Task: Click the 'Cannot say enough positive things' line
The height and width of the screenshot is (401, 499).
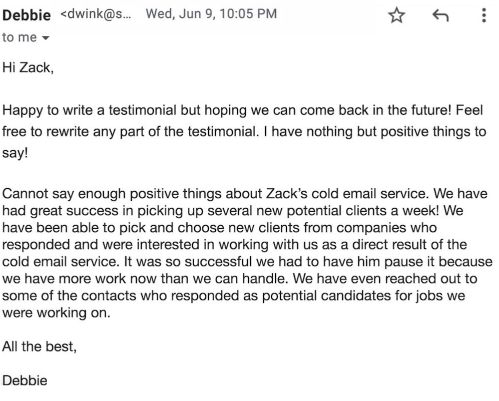Action: (245, 194)
